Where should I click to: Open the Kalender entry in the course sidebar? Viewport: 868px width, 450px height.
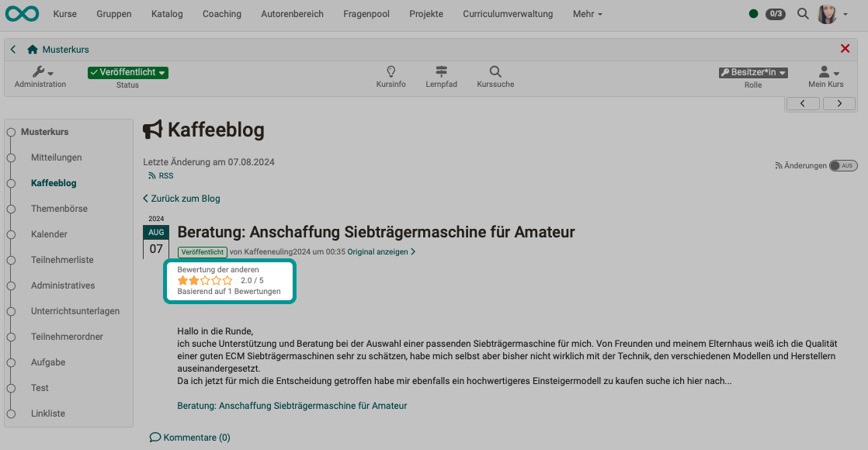pos(48,234)
